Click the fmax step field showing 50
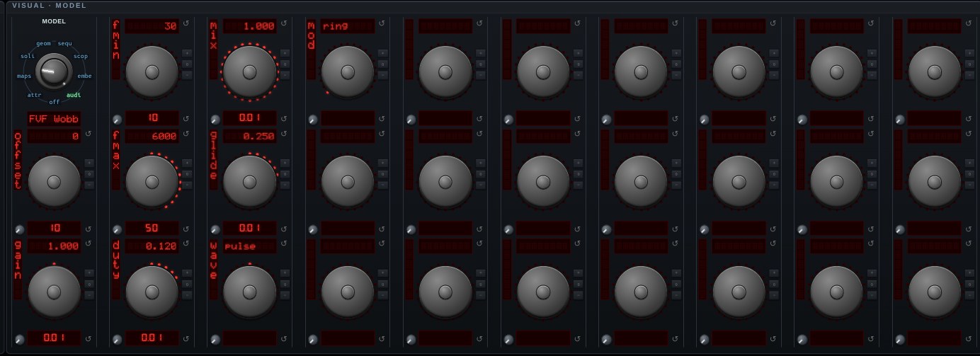980x356 pixels. 152,228
